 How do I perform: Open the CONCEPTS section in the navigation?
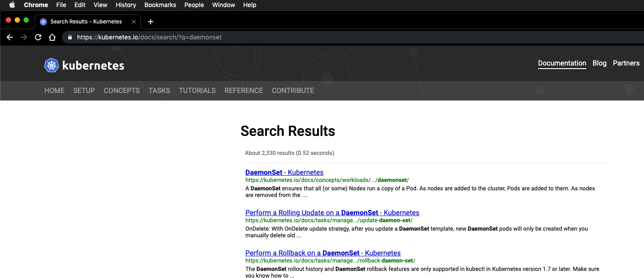(121, 90)
